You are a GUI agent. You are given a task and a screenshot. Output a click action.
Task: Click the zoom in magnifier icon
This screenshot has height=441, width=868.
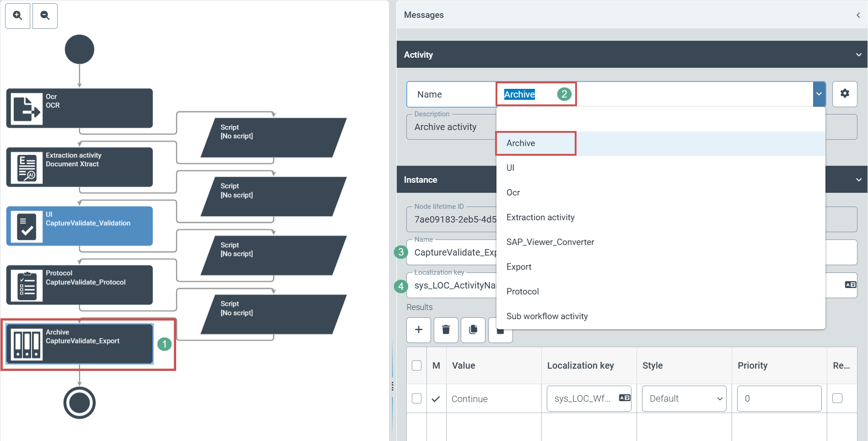tap(17, 16)
